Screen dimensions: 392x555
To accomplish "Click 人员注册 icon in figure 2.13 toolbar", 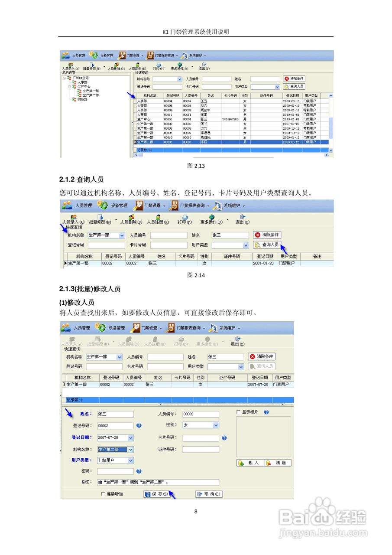I will (137, 64).
